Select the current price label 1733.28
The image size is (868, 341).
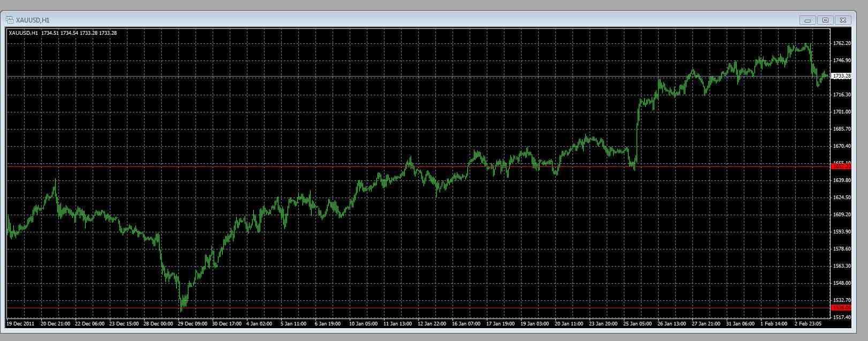[841, 77]
